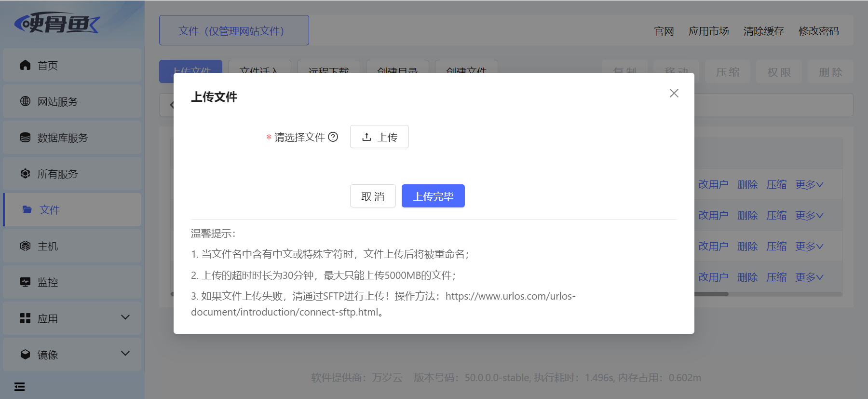Collapse sidebar with the menu toggle icon
Image resolution: width=868 pixels, height=399 pixels.
pos(20,386)
